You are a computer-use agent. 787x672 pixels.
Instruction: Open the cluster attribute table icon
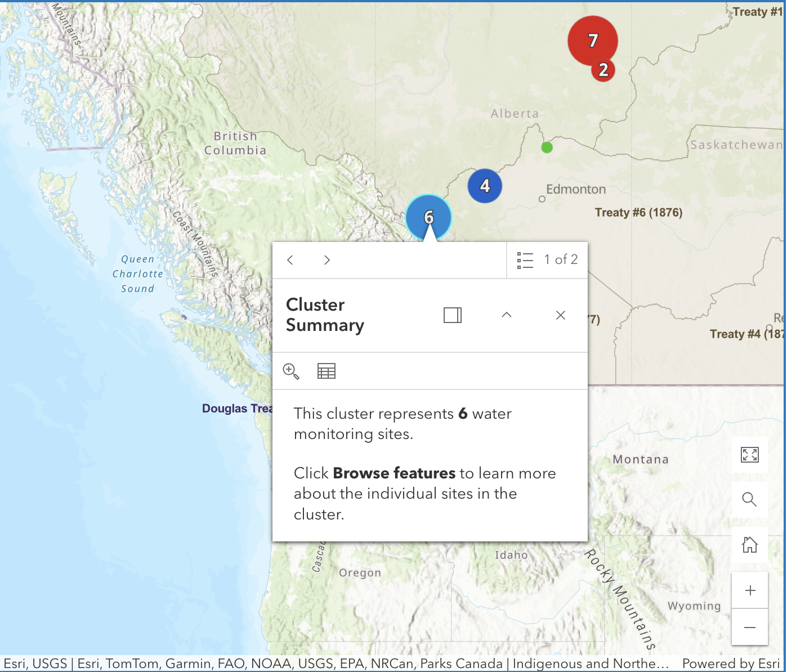pos(327,371)
